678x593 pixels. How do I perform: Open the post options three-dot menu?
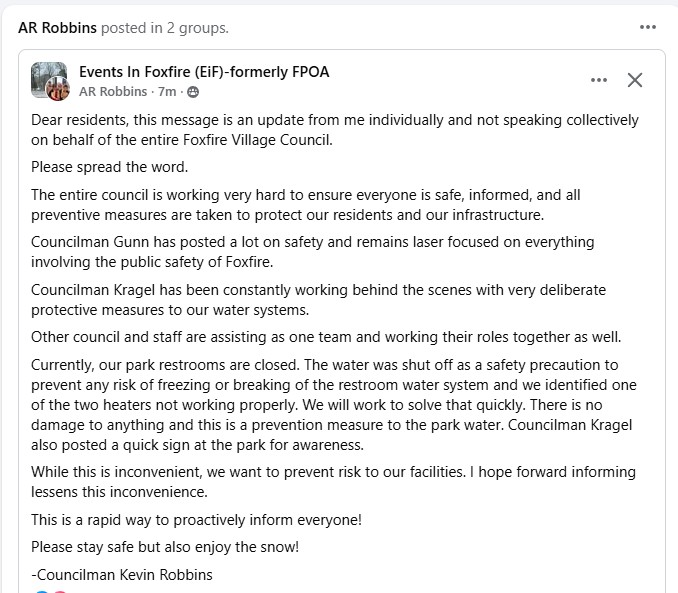point(599,81)
